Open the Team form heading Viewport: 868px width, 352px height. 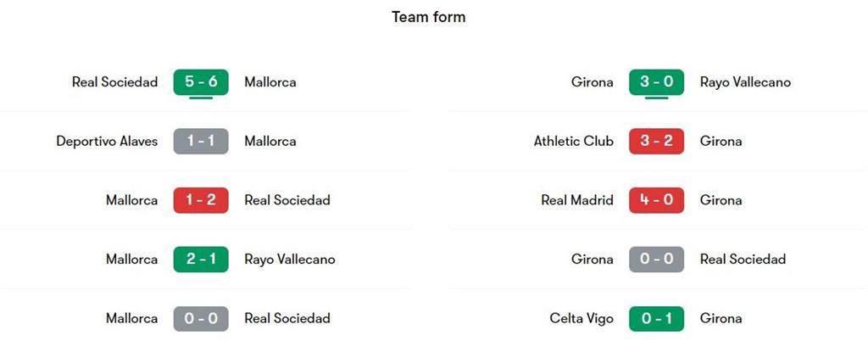click(x=428, y=17)
